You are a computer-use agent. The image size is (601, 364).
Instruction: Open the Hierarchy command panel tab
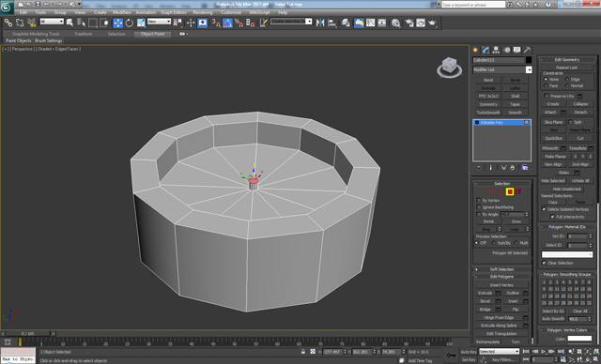pos(497,50)
